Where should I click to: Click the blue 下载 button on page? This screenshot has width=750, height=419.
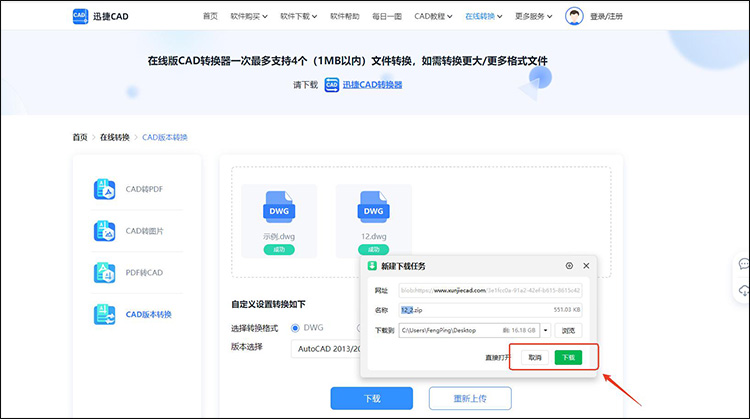pyautogui.click(x=372, y=398)
